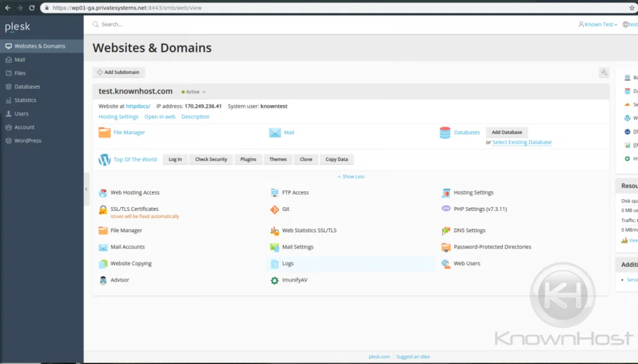Screen dimensions: 638x364
Task: Open the Logs document icon
Action: click(x=274, y=264)
